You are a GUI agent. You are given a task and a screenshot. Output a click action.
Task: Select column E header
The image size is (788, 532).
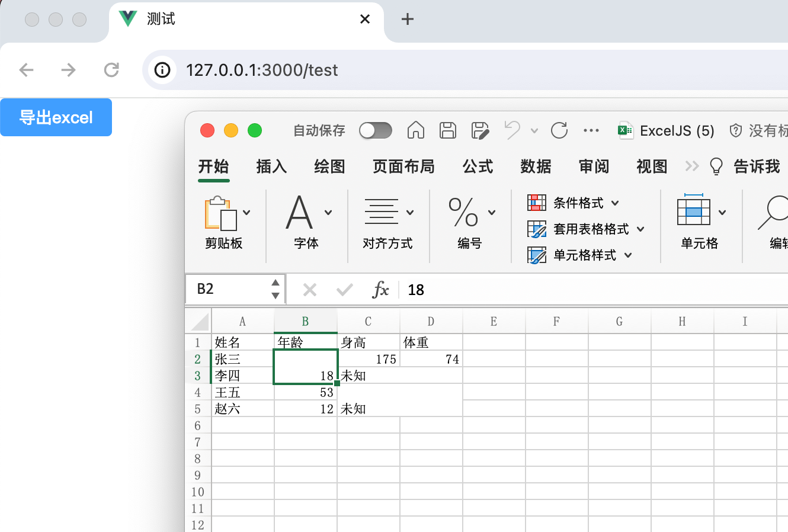point(494,322)
